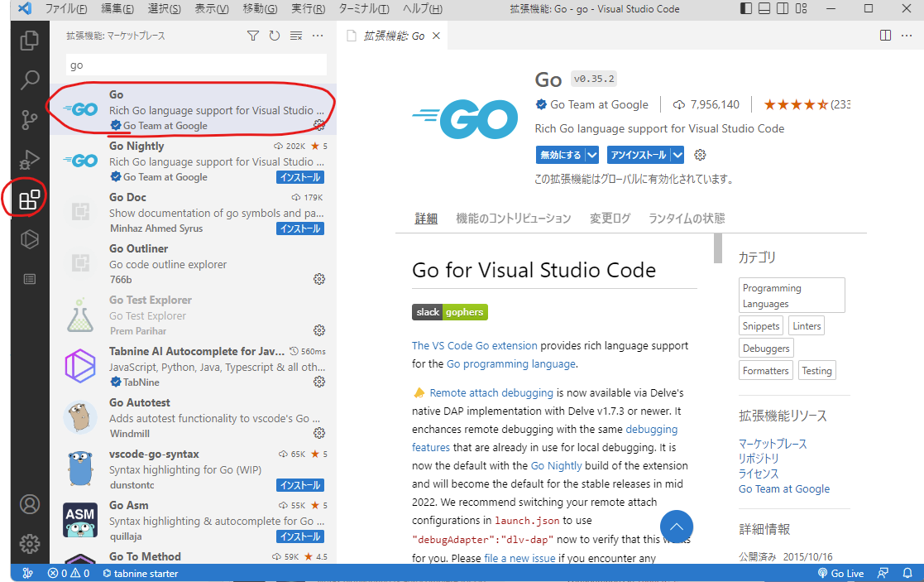Click the filter extensions funnel icon
Screen dimensions: 924x582
point(253,36)
